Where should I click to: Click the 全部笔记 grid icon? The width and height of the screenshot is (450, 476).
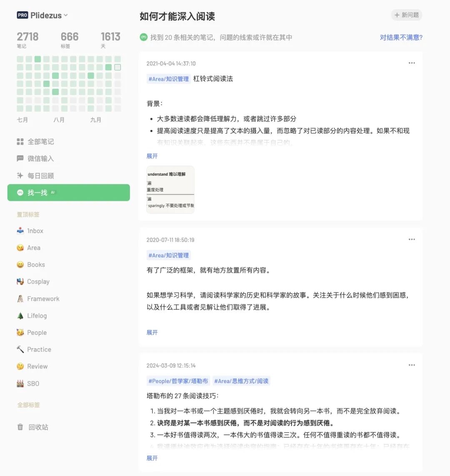click(x=20, y=142)
